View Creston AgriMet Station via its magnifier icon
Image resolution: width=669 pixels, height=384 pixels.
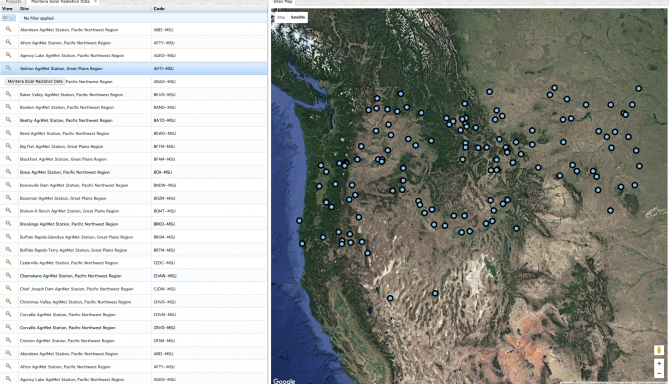click(x=8, y=340)
